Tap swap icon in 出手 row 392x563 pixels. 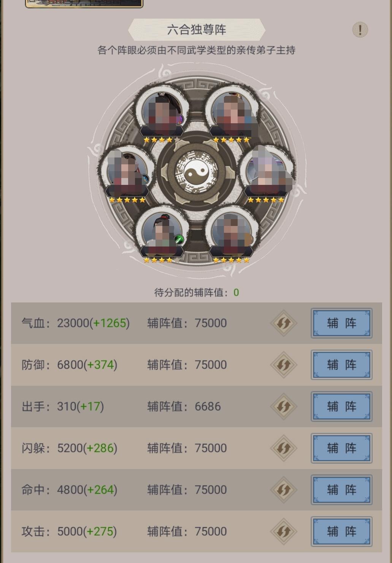284,407
